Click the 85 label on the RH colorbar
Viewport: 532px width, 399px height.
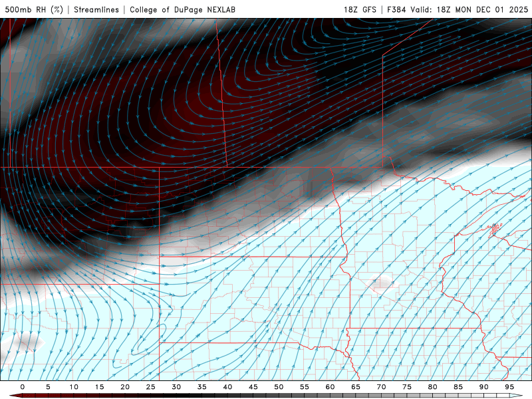pyautogui.click(x=458, y=387)
